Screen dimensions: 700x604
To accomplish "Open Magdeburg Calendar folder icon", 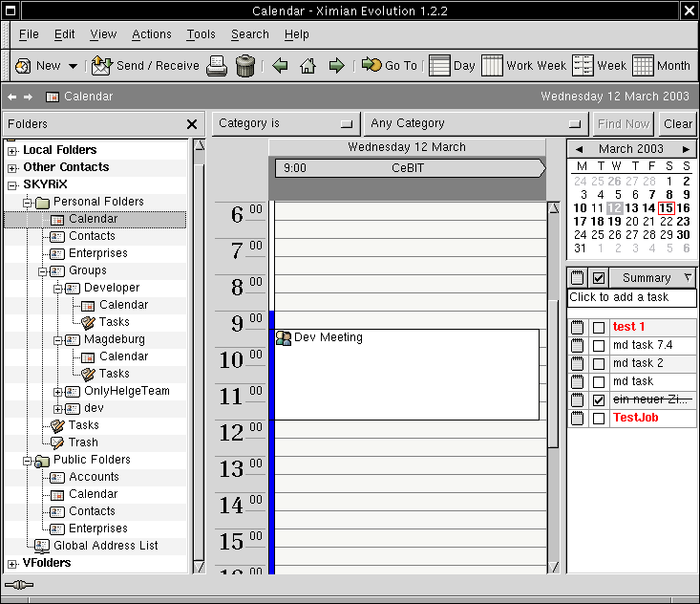I will (88, 356).
